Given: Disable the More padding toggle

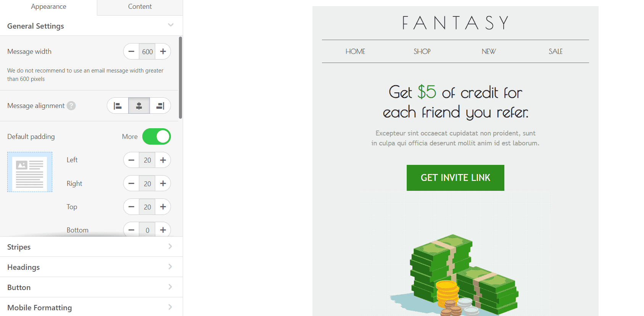Looking at the screenshot, I should click(156, 137).
